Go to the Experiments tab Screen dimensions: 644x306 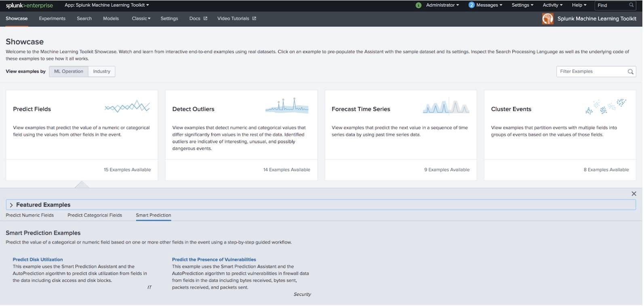(52, 19)
